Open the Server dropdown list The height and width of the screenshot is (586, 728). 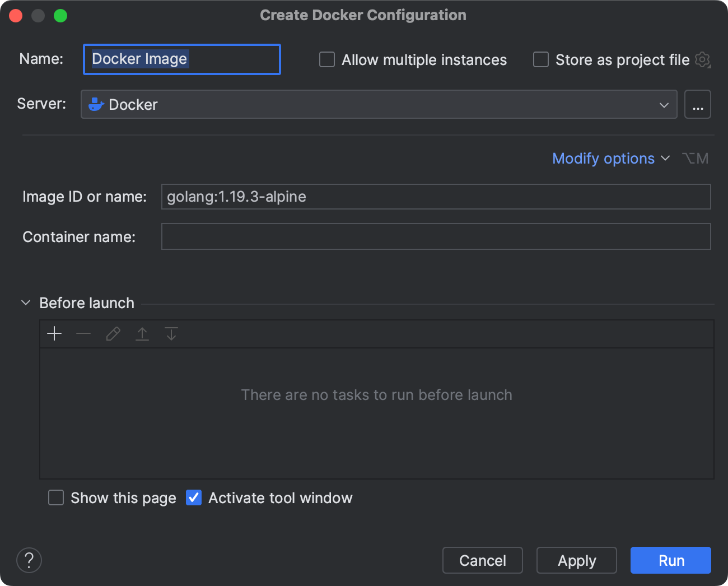pyautogui.click(x=664, y=104)
